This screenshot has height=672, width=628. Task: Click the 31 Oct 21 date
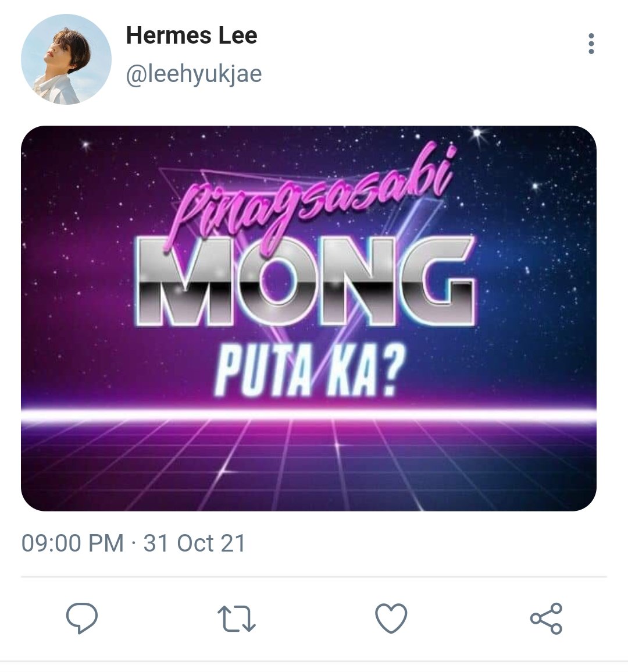[194, 543]
